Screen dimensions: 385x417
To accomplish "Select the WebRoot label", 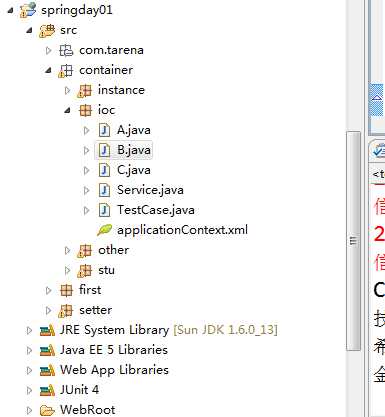I will coord(87,410).
